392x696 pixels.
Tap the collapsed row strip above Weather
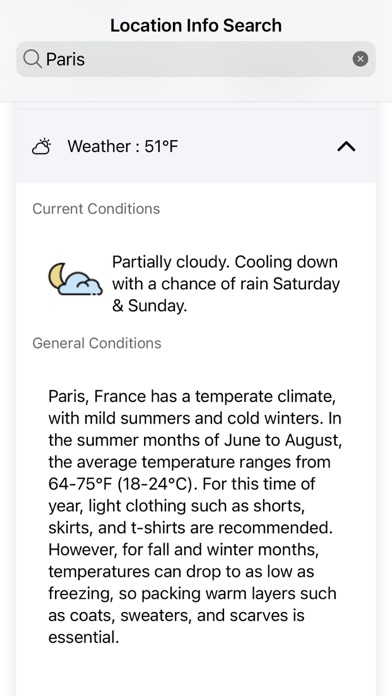coord(196,105)
